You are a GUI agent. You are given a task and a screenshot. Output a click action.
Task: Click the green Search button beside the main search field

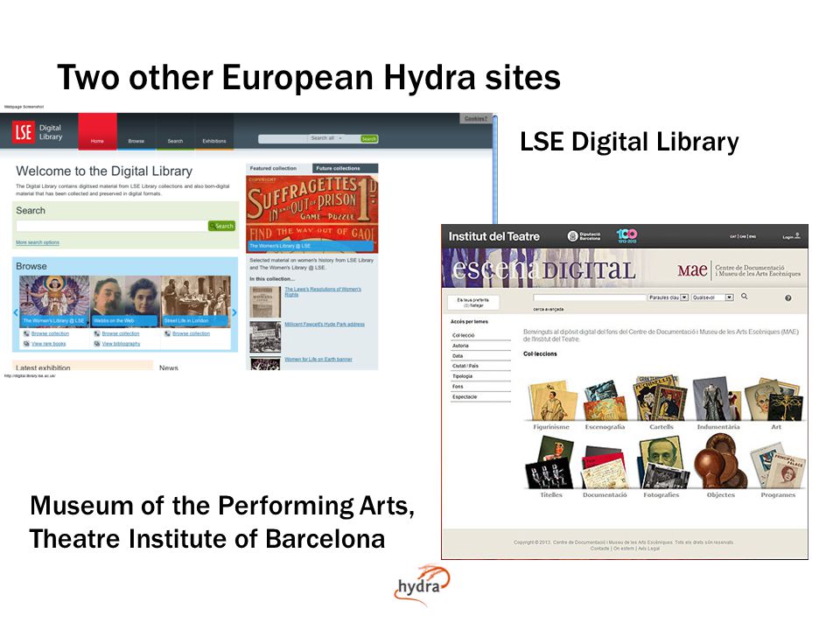[x=221, y=226]
